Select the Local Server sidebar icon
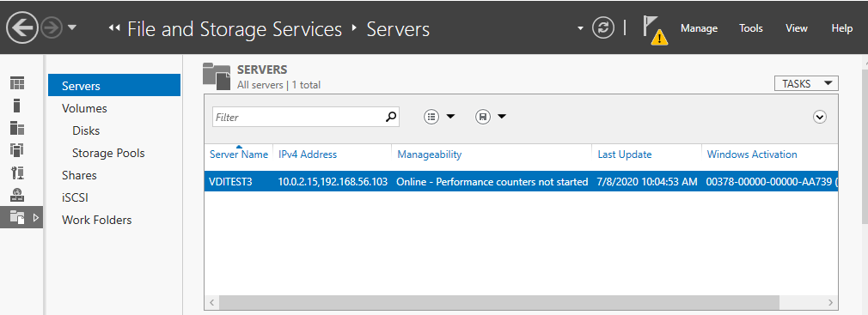868x315 pixels. coord(16,106)
